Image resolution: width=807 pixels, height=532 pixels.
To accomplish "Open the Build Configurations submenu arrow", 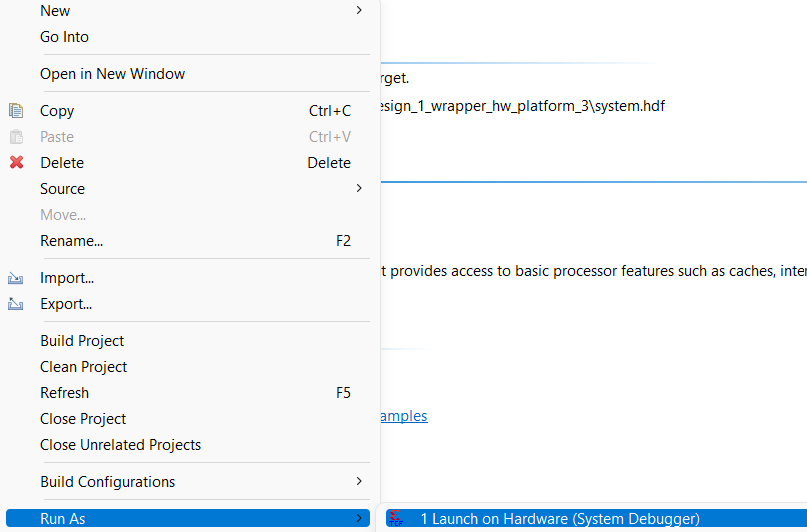I will click(x=359, y=482).
